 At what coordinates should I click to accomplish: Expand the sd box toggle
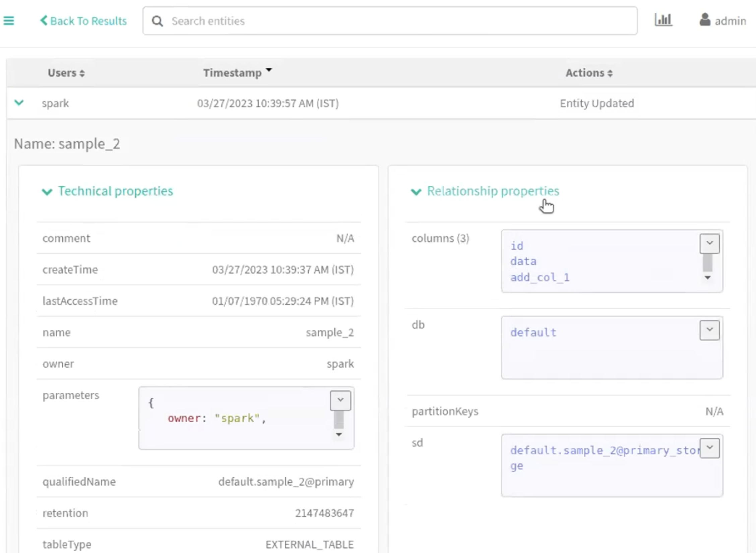tap(709, 448)
